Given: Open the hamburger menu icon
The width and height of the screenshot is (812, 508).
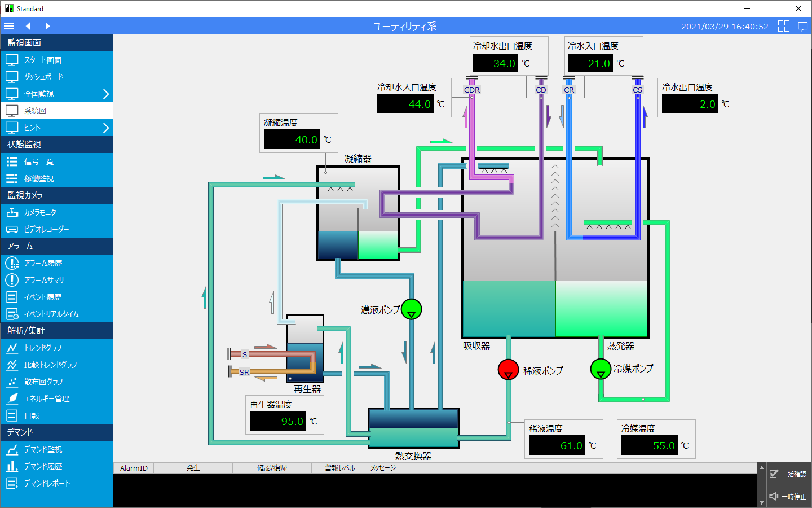Looking at the screenshot, I should coord(9,26).
